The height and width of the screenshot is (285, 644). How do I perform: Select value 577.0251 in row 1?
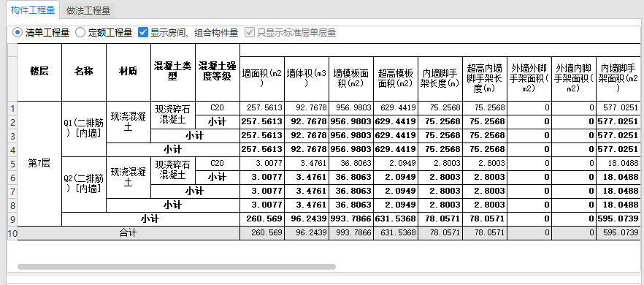click(618, 108)
